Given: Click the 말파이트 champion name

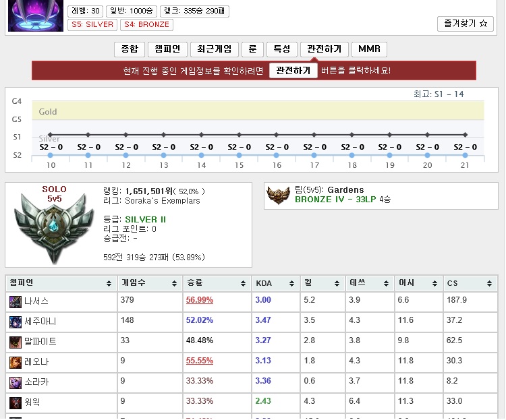Looking at the screenshot, I should (x=40, y=342).
